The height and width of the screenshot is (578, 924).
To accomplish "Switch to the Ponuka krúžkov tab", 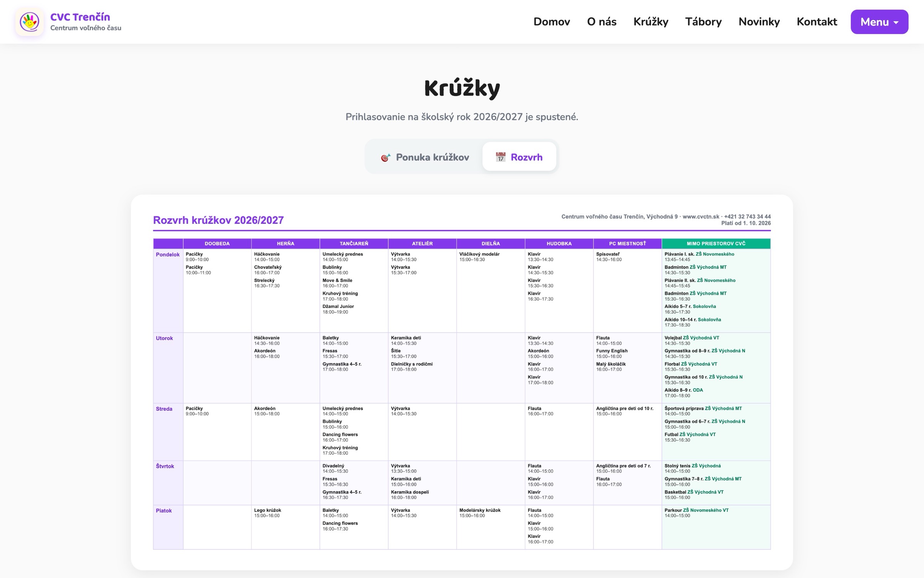I will point(424,157).
